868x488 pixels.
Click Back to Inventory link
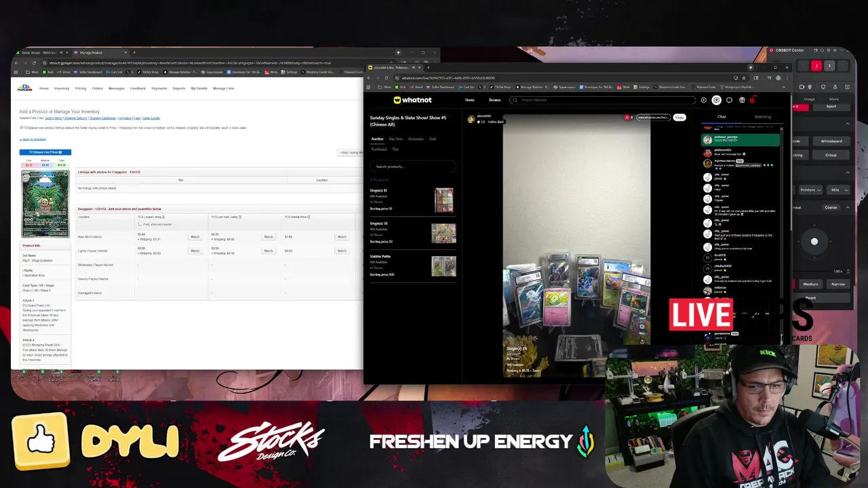point(33,139)
